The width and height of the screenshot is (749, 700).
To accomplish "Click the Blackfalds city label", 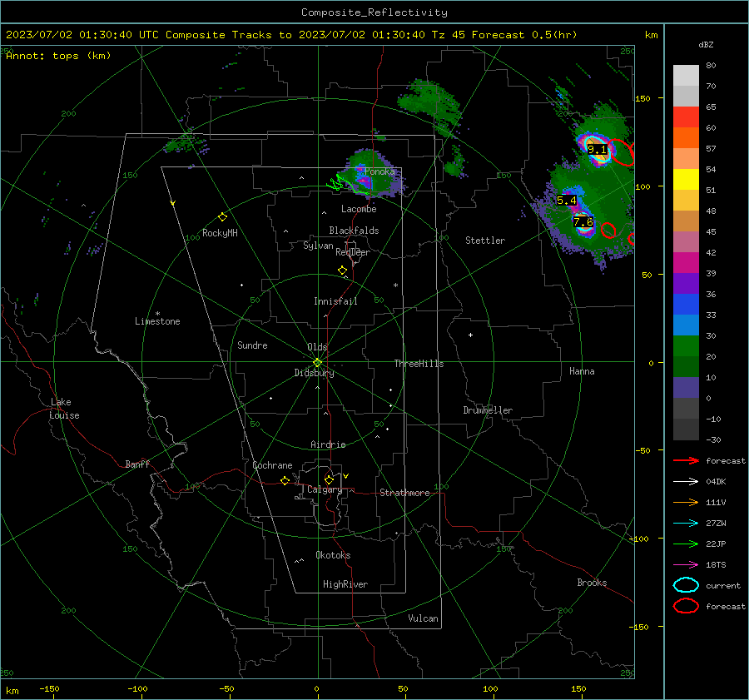I will click(354, 231).
